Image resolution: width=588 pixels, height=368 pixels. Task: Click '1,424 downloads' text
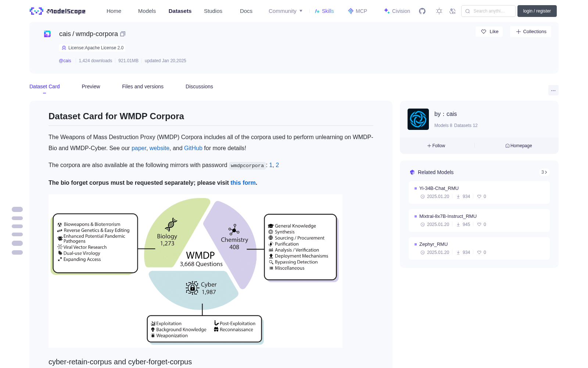96,61
